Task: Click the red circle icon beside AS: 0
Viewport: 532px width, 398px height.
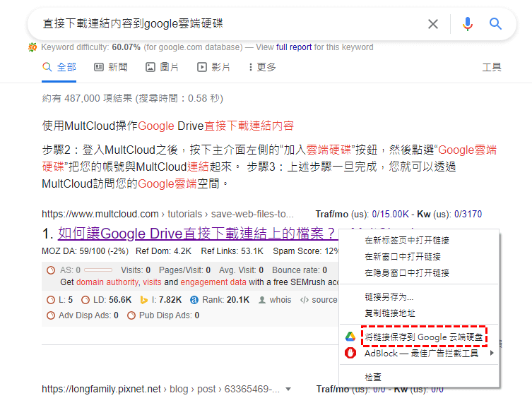Action: click(x=51, y=270)
